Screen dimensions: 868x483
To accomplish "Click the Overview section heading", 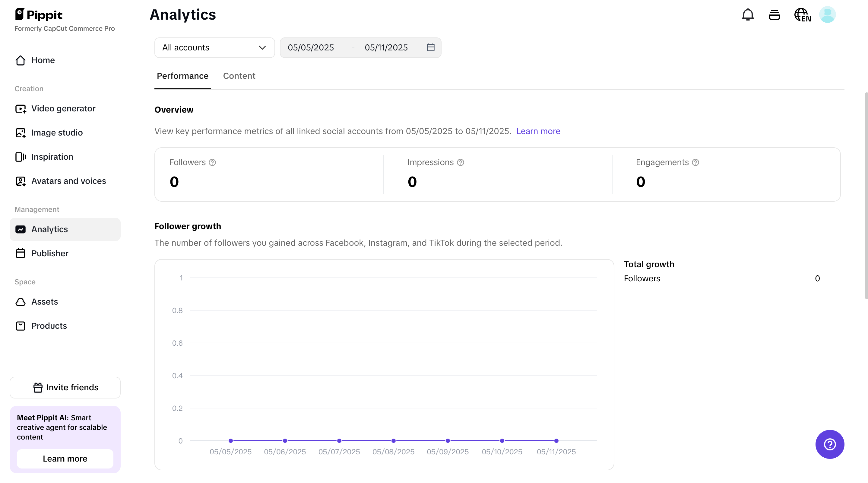I will [x=173, y=110].
